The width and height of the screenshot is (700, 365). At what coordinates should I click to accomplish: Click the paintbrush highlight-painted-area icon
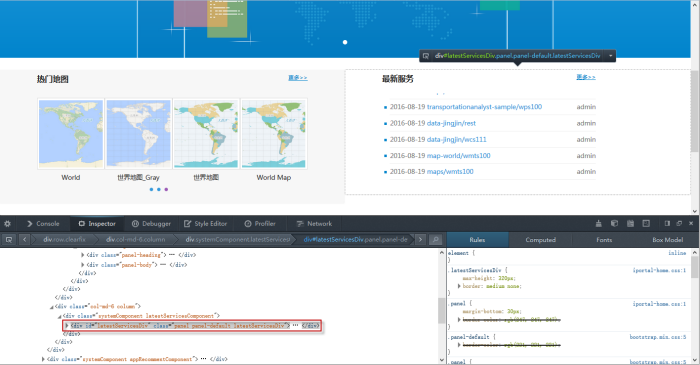click(599, 224)
